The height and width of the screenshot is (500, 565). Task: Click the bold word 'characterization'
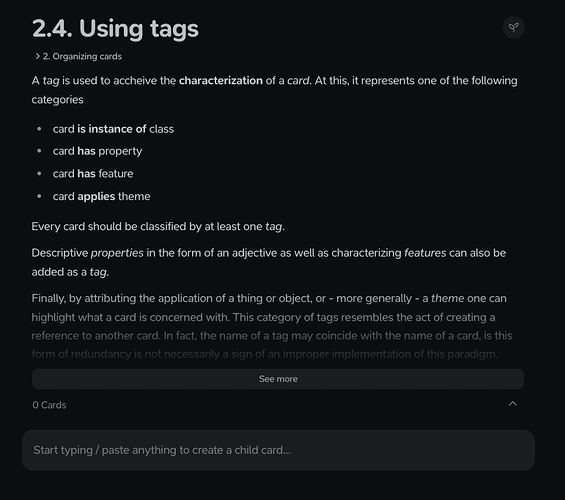click(221, 80)
